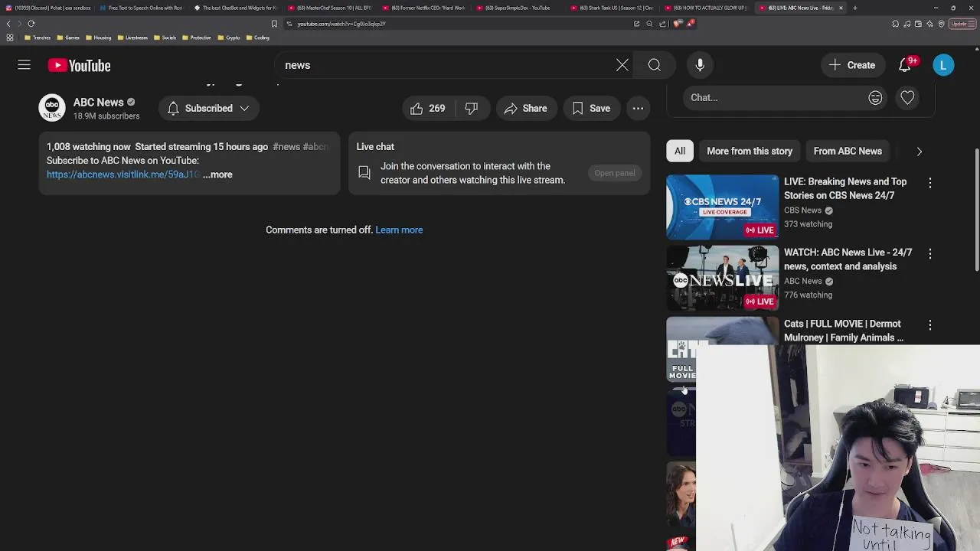Open Subscribed notification dropdown
980x551 pixels.
(x=208, y=109)
